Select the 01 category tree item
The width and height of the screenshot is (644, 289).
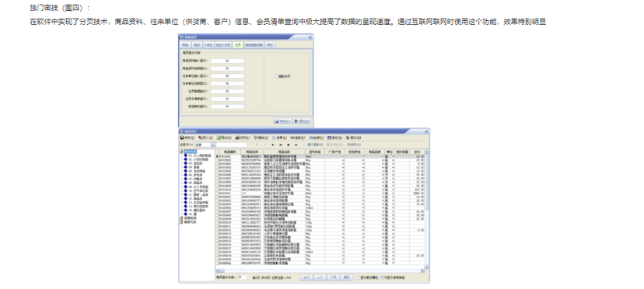click(x=200, y=155)
